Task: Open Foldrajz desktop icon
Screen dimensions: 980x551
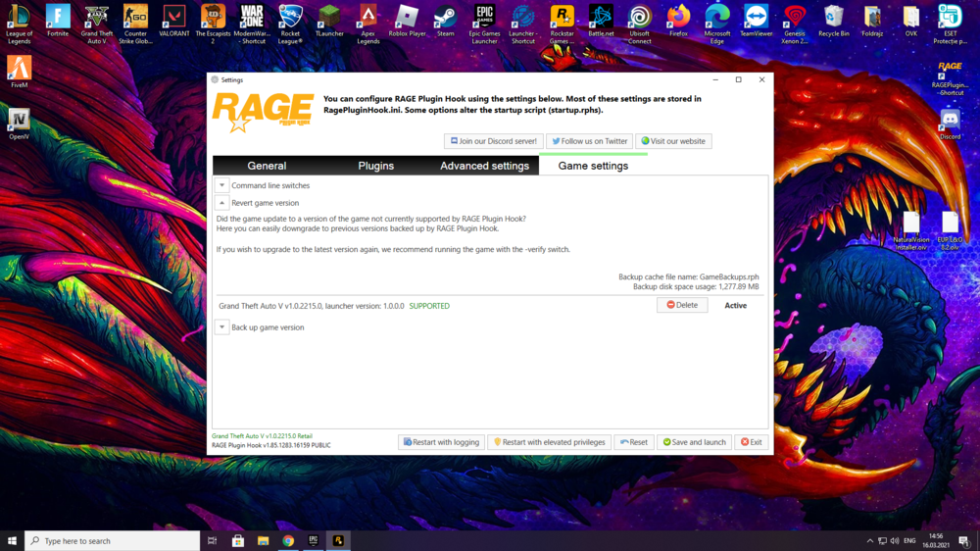Action: coord(872,22)
